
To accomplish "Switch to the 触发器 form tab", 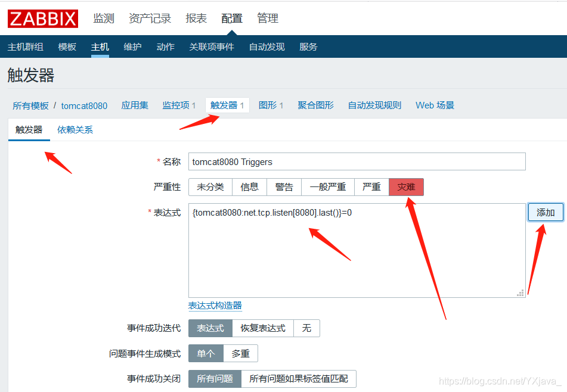I will click(x=29, y=130).
